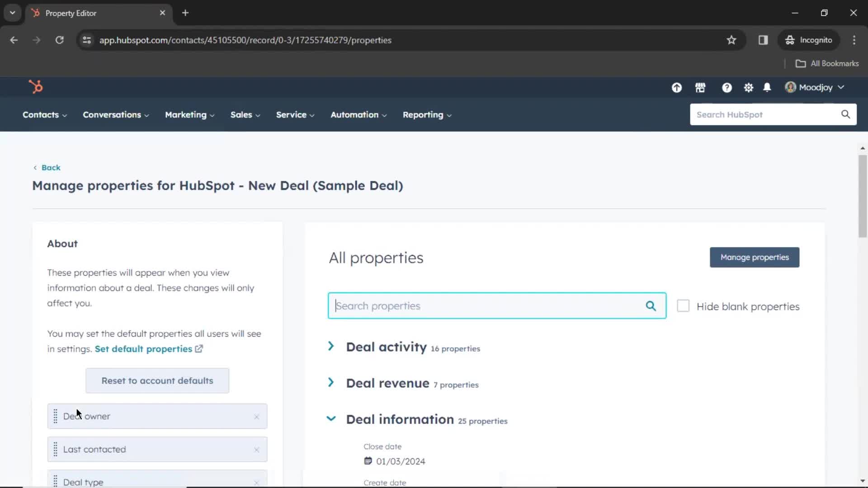868x488 pixels.
Task: Remove Deal owner from the sidebar list
Action: tap(256, 417)
